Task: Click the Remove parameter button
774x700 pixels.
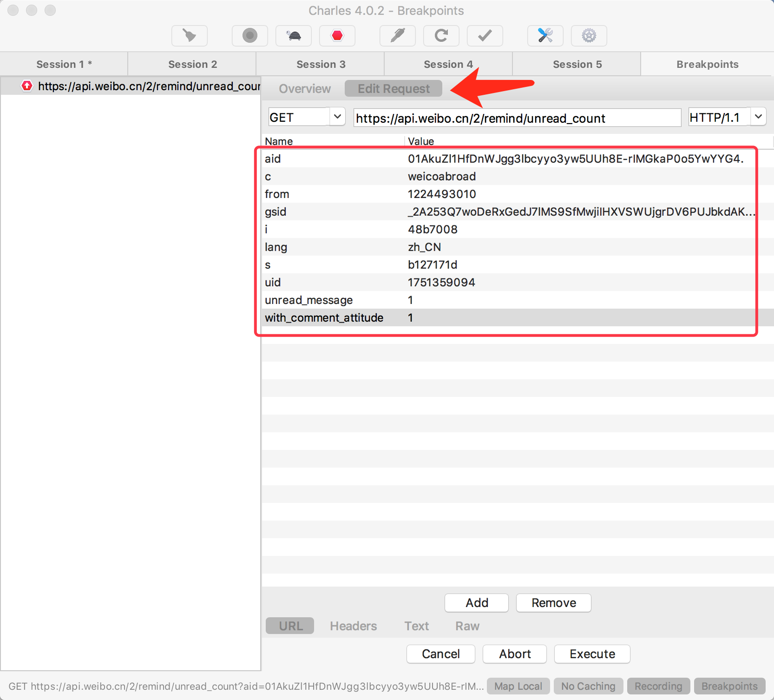Action: pos(553,603)
